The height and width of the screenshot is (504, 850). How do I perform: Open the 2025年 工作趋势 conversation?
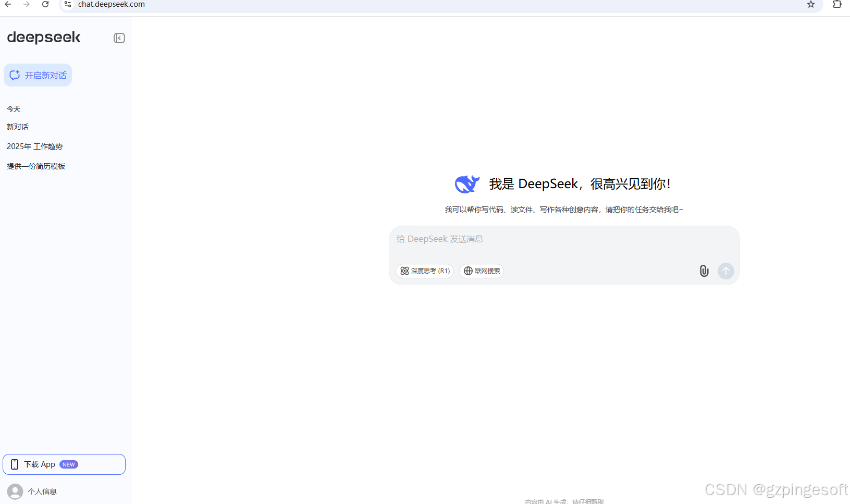coord(34,146)
